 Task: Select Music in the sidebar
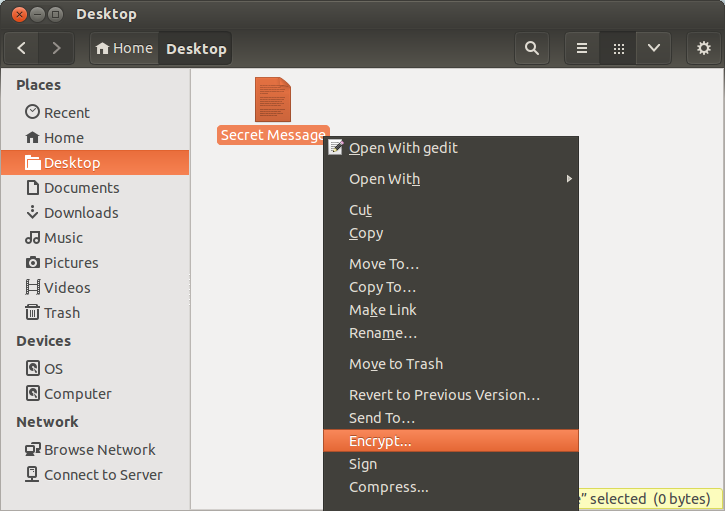point(63,238)
